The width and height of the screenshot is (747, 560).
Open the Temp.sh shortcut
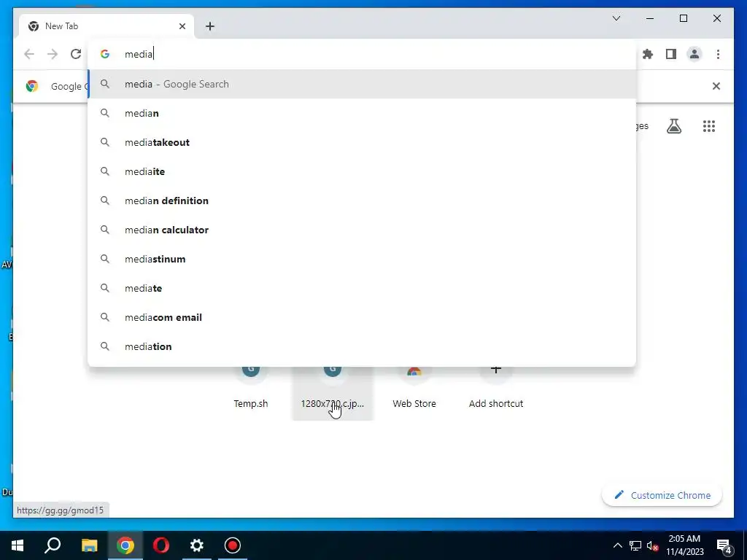(x=251, y=393)
